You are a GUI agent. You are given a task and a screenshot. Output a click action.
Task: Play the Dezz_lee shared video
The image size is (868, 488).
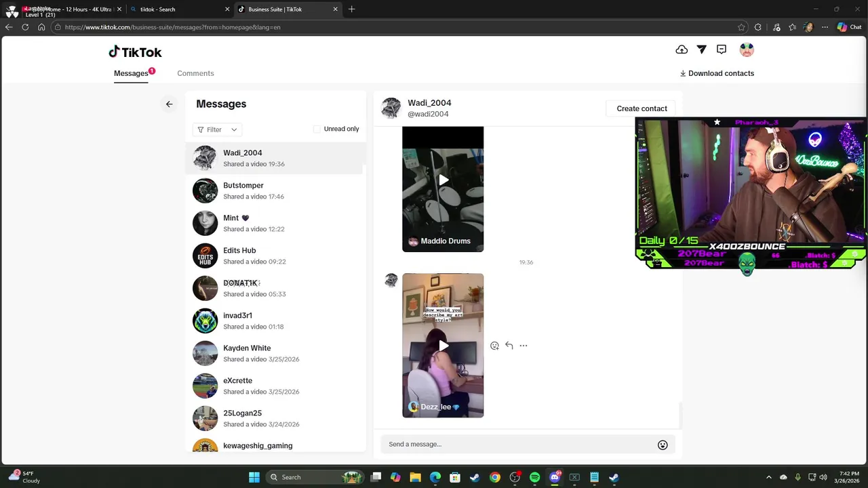443,346
